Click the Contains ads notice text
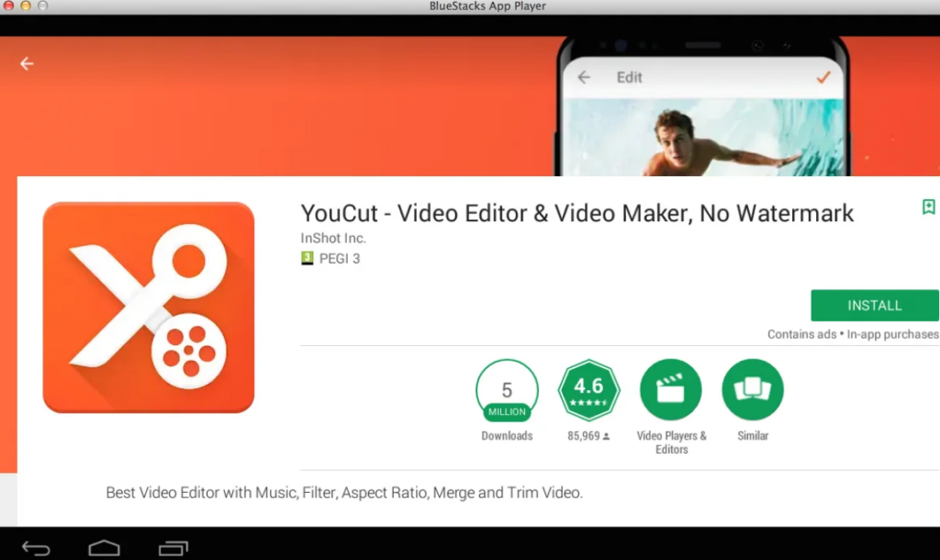 (x=801, y=334)
